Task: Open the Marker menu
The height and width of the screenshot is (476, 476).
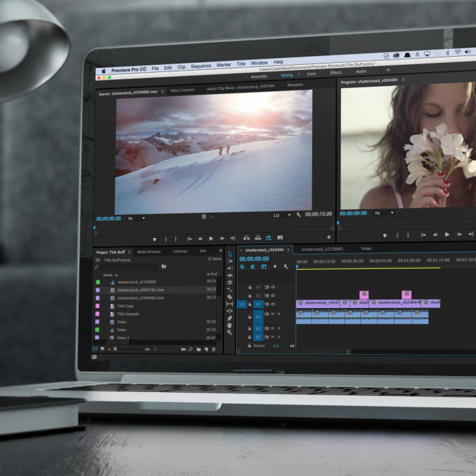Action: pyautogui.click(x=223, y=65)
